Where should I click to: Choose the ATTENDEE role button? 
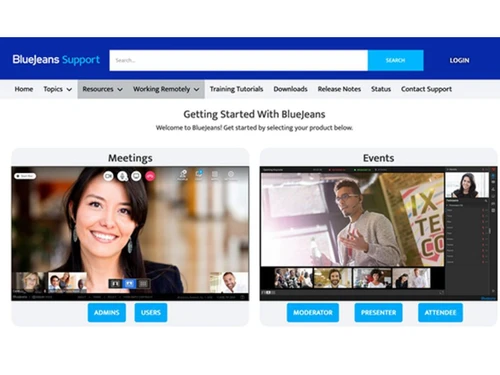coord(440,312)
